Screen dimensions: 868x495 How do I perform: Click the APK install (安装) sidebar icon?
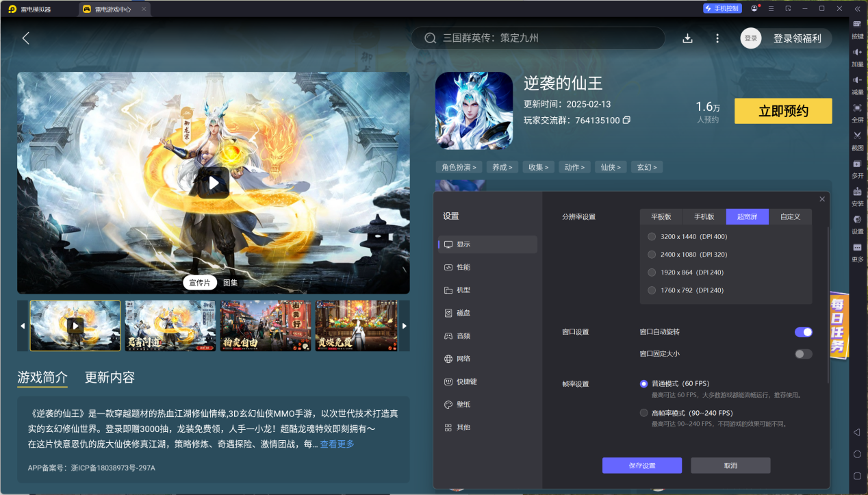(x=857, y=195)
